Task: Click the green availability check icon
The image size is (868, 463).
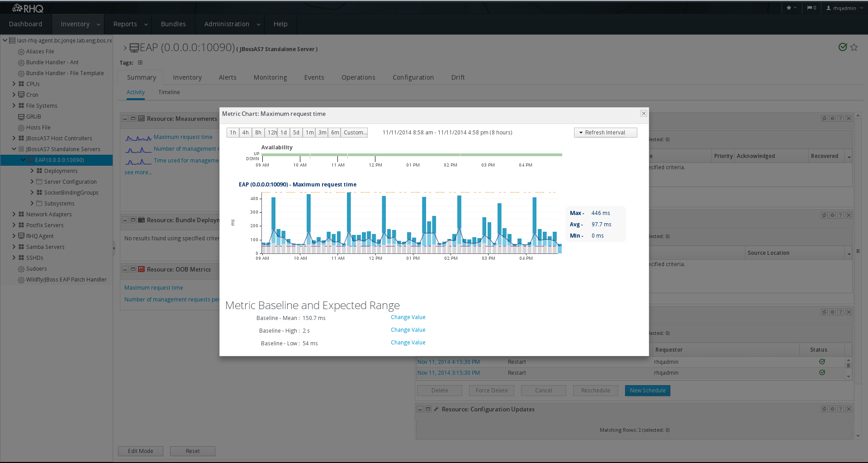Action: [843, 47]
